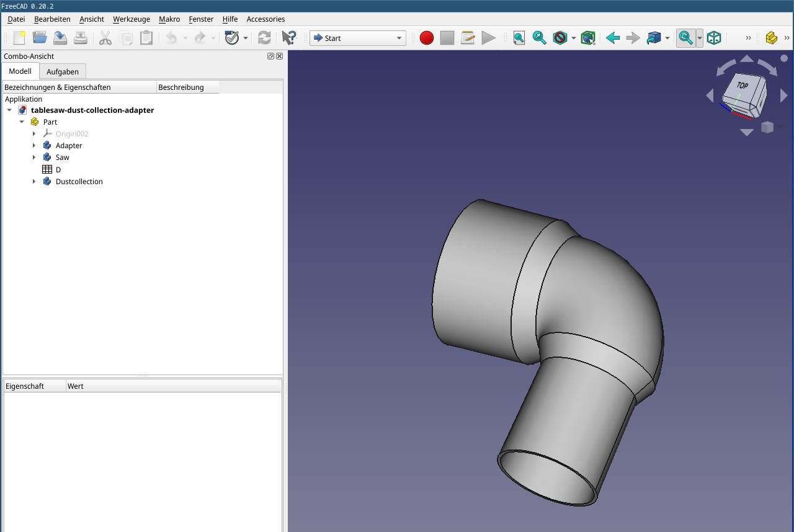Screen dimensions: 794x532
Task: Open the Makro menu
Action: (x=169, y=19)
